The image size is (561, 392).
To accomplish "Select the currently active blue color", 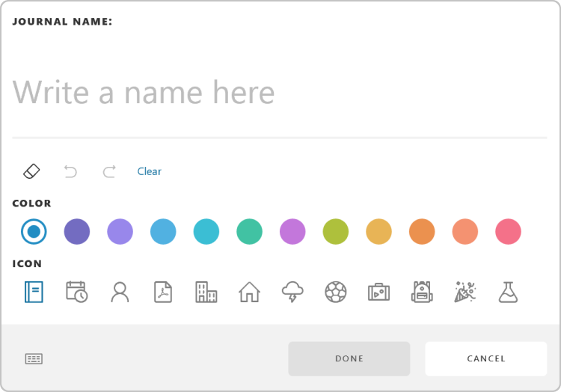I will pos(34,232).
